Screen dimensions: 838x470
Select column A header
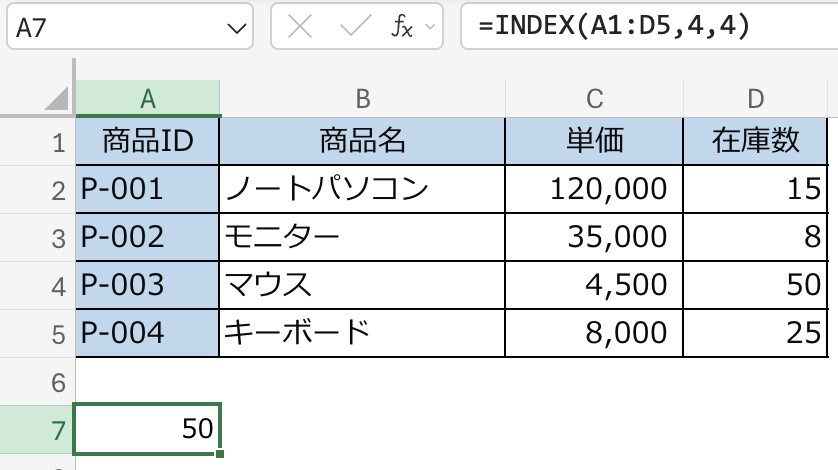point(148,98)
